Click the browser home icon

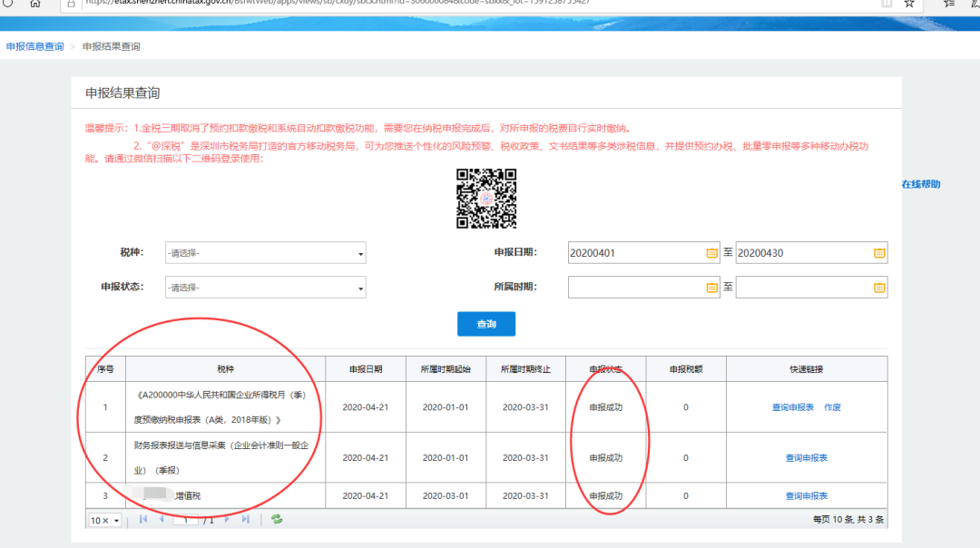pos(35,4)
